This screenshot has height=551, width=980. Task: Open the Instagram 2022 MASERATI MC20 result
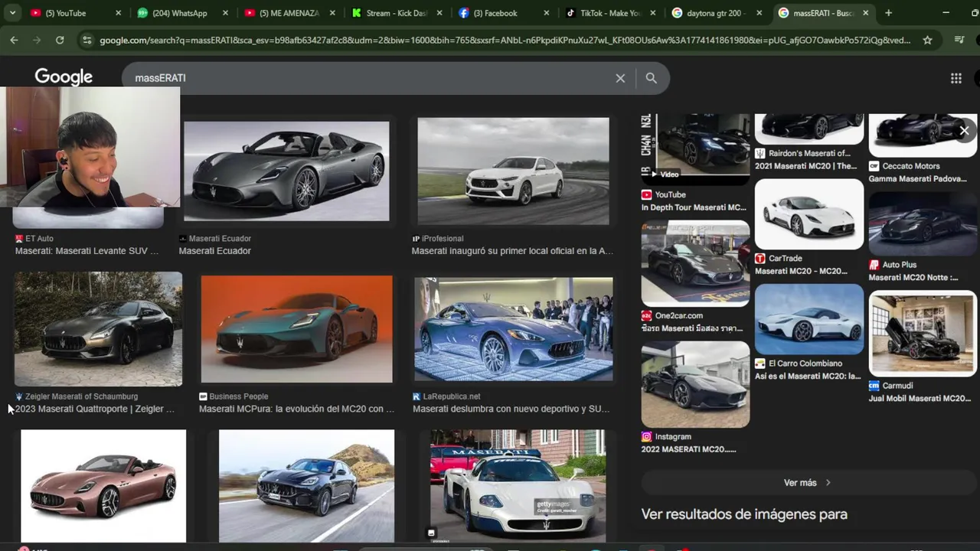[x=695, y=442]
